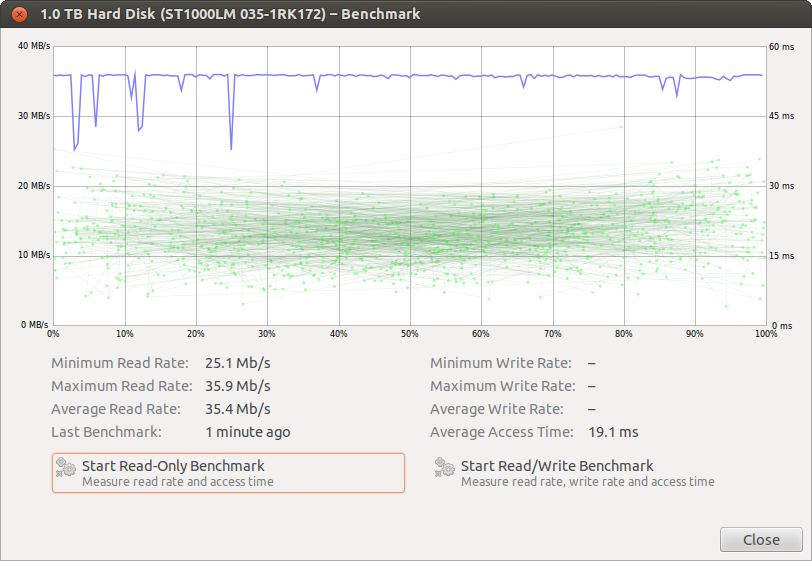Click the gears icon on Start Read-Only Benchmark
This screenshot has width=812, height=561.
coord(66,468)
